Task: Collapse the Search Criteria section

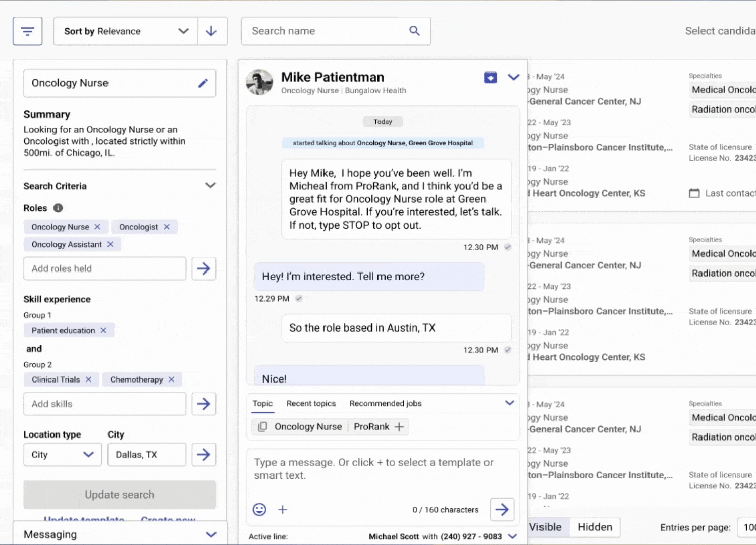Action: click(210, 186)
